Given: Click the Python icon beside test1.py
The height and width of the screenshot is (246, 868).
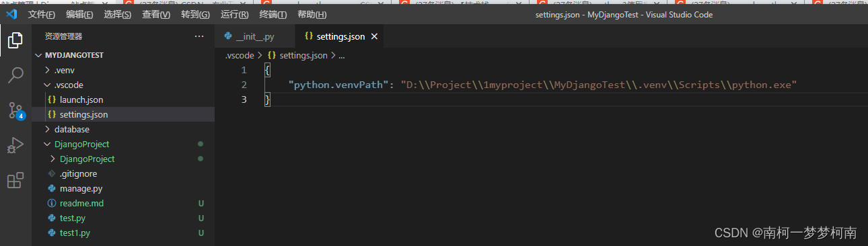Looking at the screenshot, I should (x=52, y=233).
